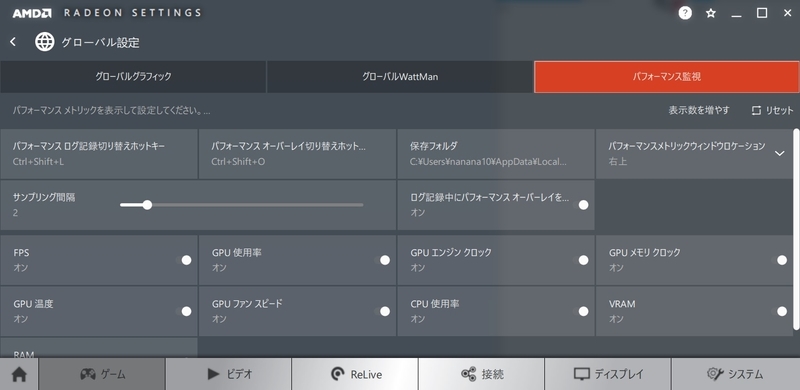Click the globe icon next to グローバル設定

pyautogui.click(x=45, y=42)
